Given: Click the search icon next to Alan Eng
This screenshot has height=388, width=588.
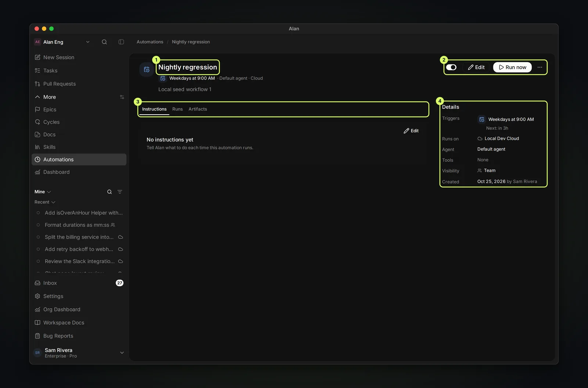Looking at the screenshot, I should tap(104, 42).
